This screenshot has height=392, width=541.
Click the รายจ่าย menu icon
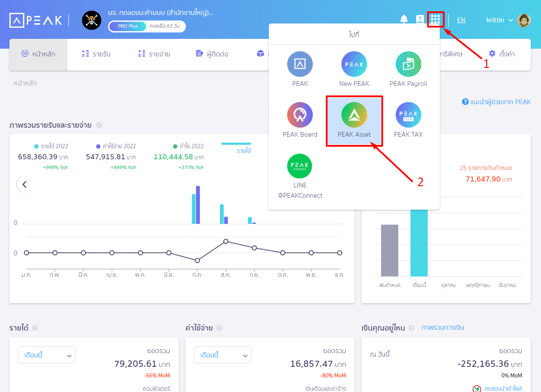coord(141,54)
